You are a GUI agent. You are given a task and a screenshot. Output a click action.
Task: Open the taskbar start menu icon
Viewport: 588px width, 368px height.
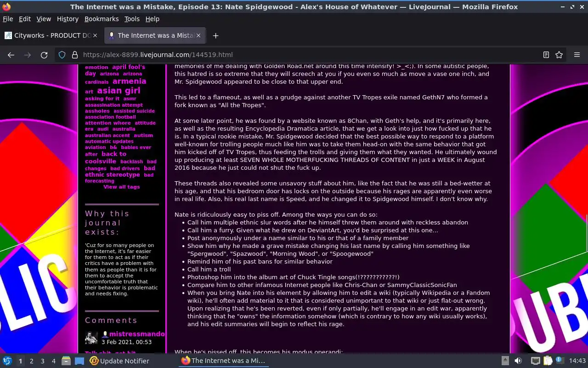(7, 361)
